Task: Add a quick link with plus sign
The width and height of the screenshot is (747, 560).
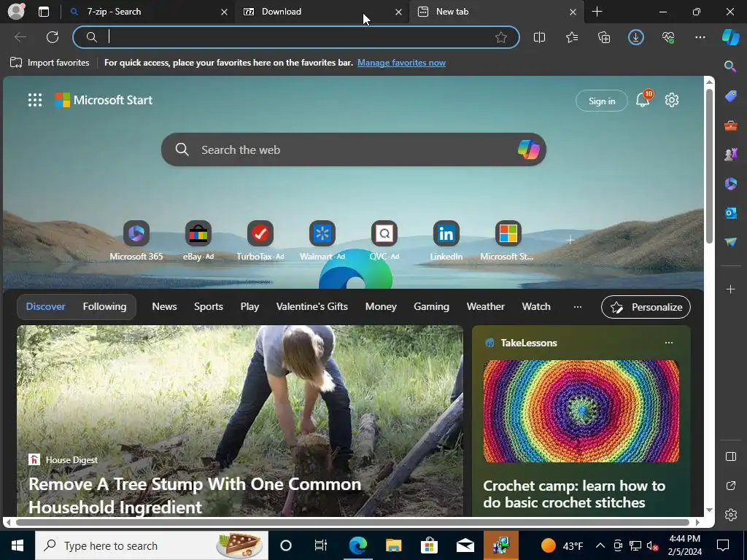Action: (x=570, y=240)
